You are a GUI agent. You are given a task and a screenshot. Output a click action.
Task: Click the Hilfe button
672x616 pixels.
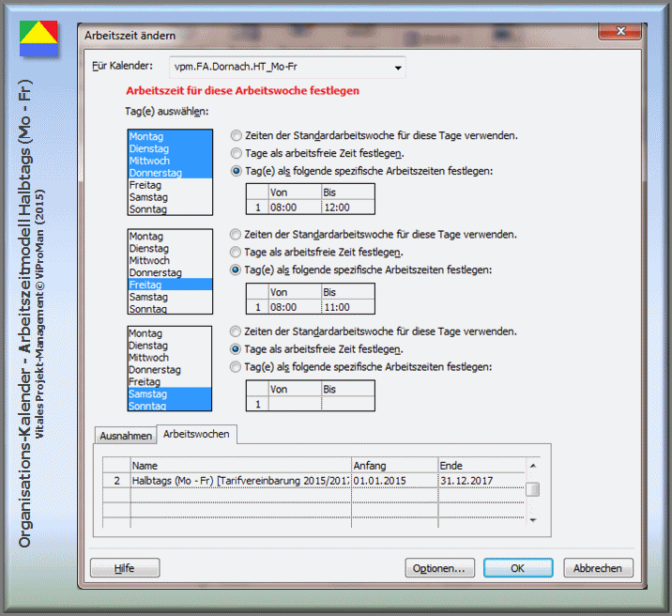coord(125,568)
